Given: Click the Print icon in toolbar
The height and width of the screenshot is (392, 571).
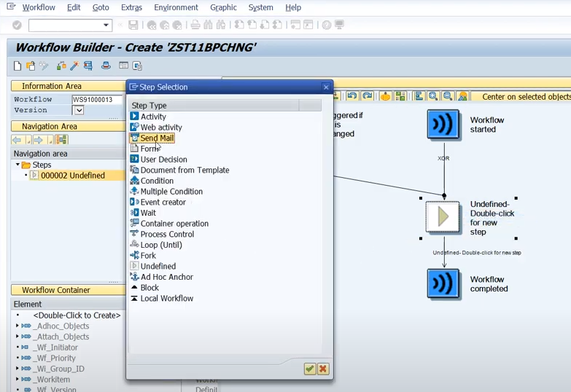Looking at the screenshot, I should tap(195, 25).
